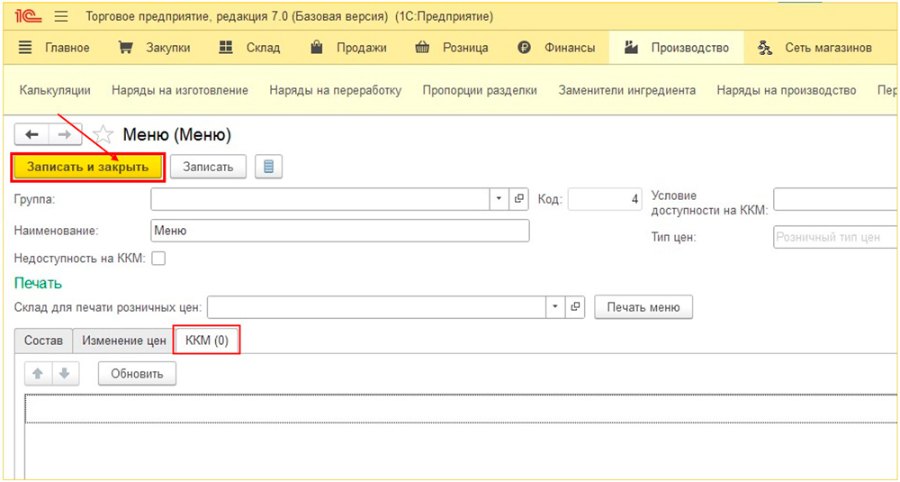Click the Записать и закрыть button
Screen dimensions: 900x482
click(88, 167)
